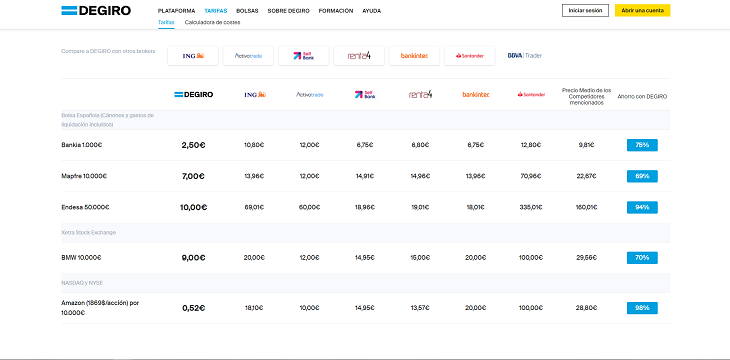The height and width of the screenshot is (360, 730).
Task: Click the DEGIRO price 2,50€ for Bankia
Action: coord(194,145)
